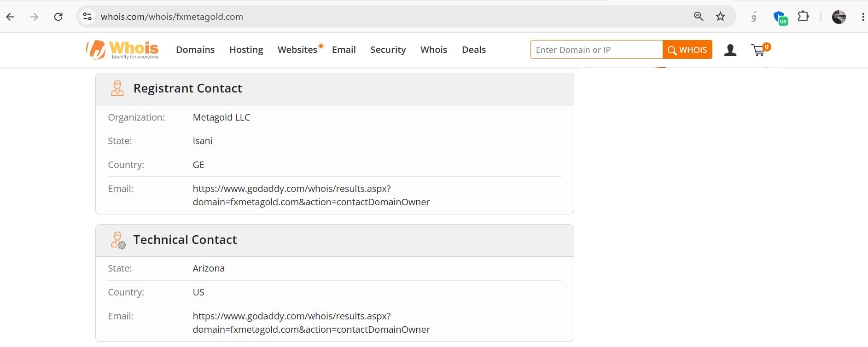868x347 pixels.
Task: Open the user account icon
Action: 730,50
